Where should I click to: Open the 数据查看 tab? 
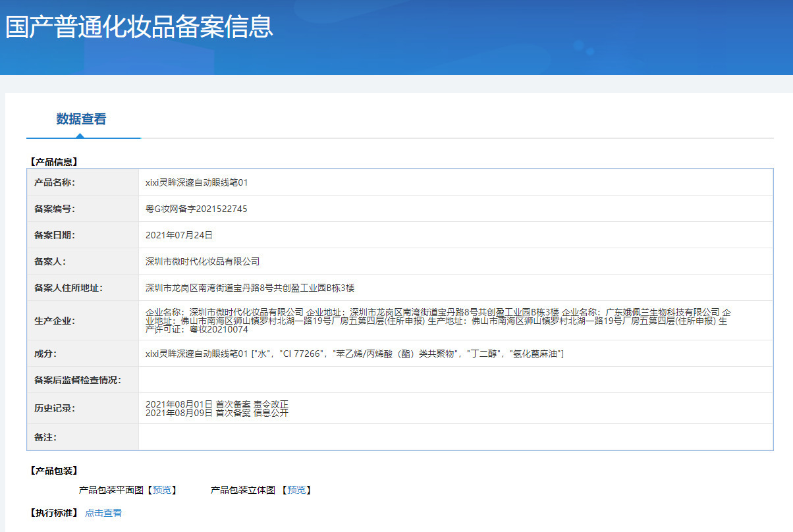pyautogui.click(x=81, y=119)
